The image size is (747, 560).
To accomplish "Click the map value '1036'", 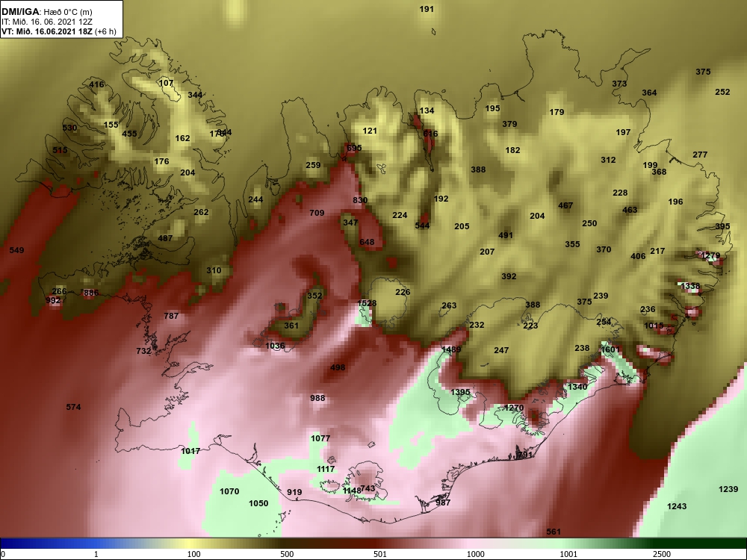I will (x=275, y=346).
